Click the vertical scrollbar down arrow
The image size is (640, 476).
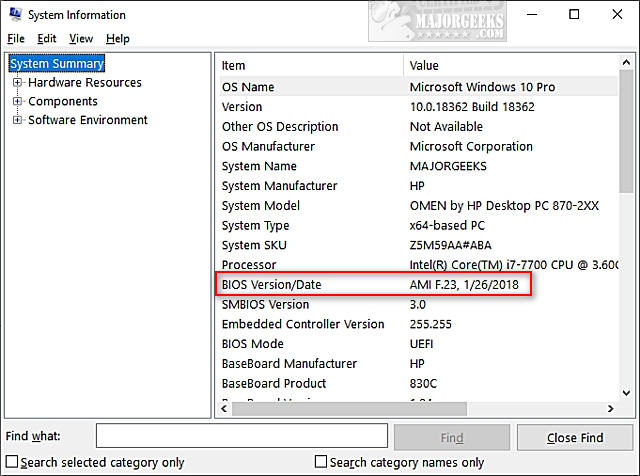coord(626,393)
